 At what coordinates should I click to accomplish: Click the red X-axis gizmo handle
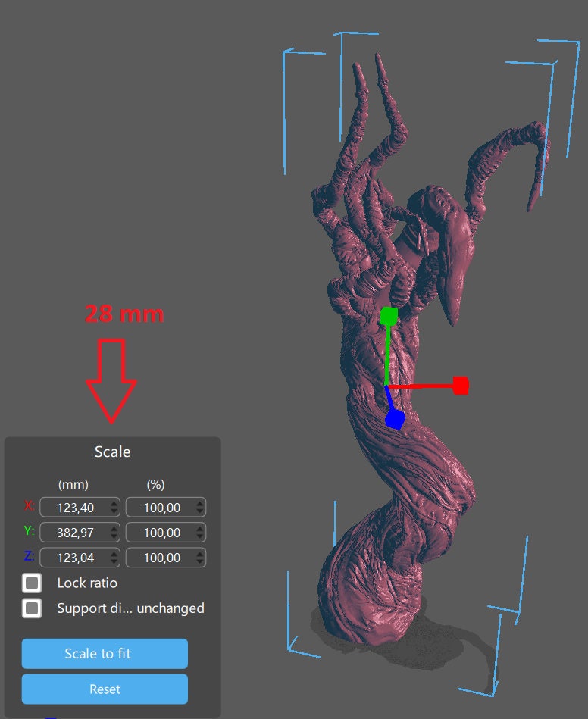coord(460,386)
